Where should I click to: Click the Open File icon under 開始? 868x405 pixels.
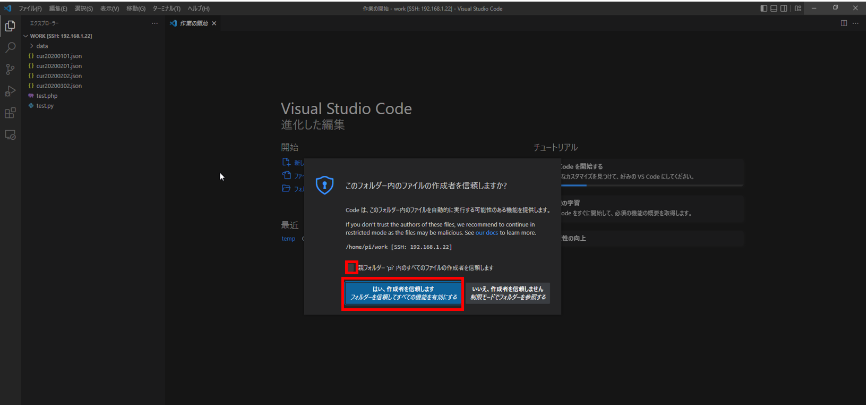[286, 175]
